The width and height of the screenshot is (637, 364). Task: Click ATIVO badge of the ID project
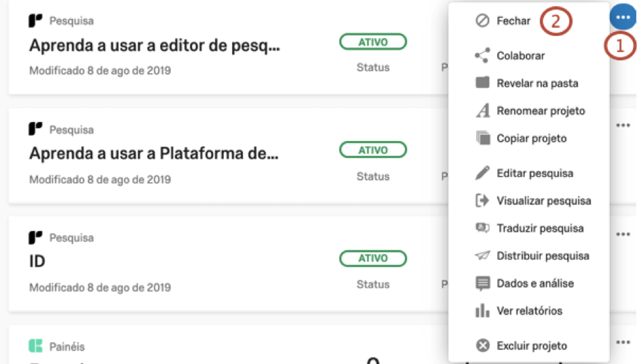point(373,258)
